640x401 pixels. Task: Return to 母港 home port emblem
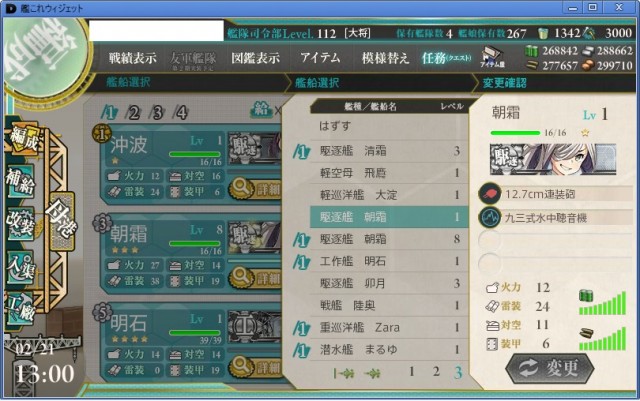(61, 221)
